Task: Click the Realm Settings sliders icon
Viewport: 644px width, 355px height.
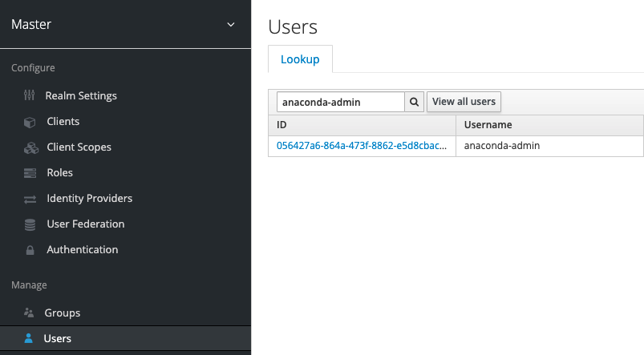Action: pyautogui.click(x=29, y=95)
